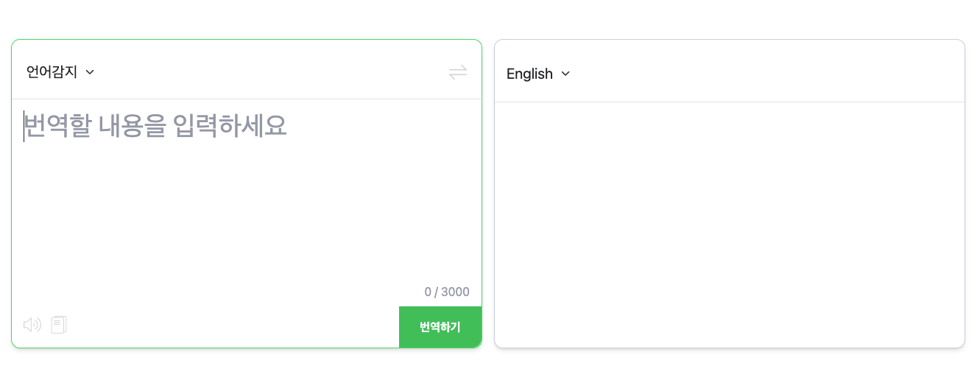Select the 언어감지 label text
Viewport: 980px width, 380px height.
[x=52, y=71]
